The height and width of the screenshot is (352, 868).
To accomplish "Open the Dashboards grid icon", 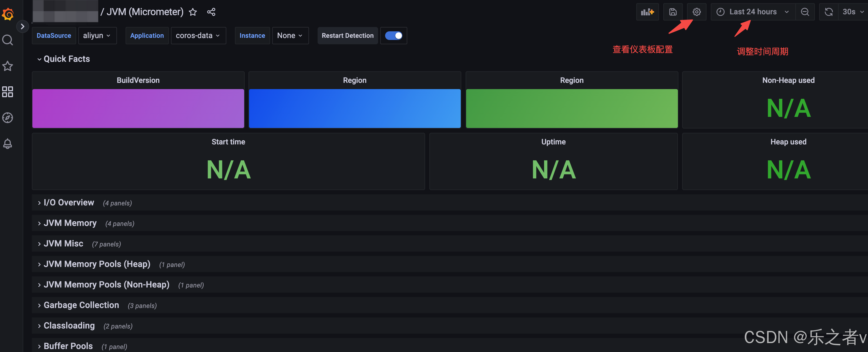I will (x=8, y=92).
